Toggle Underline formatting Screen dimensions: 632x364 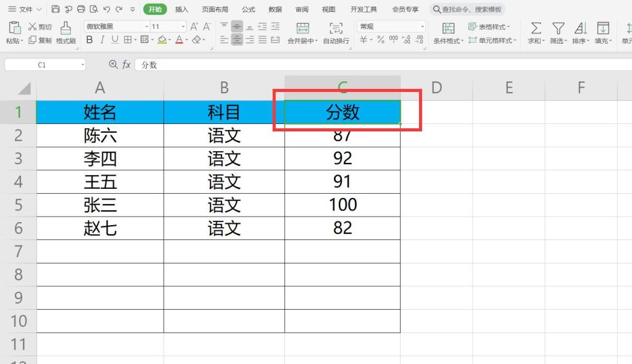click(114, 40)
